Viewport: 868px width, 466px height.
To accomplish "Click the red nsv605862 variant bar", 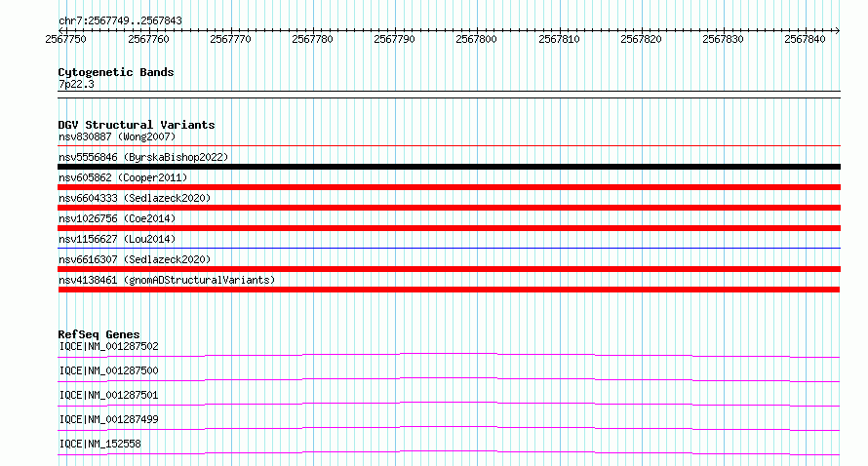I will 449,187.
